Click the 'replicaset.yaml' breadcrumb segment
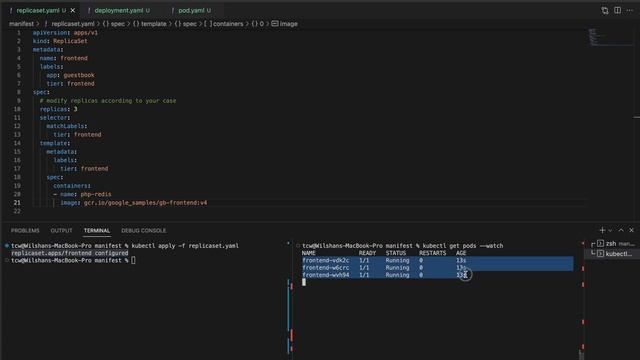This screenshot has width=640, height=360. [x=73, y=24]
